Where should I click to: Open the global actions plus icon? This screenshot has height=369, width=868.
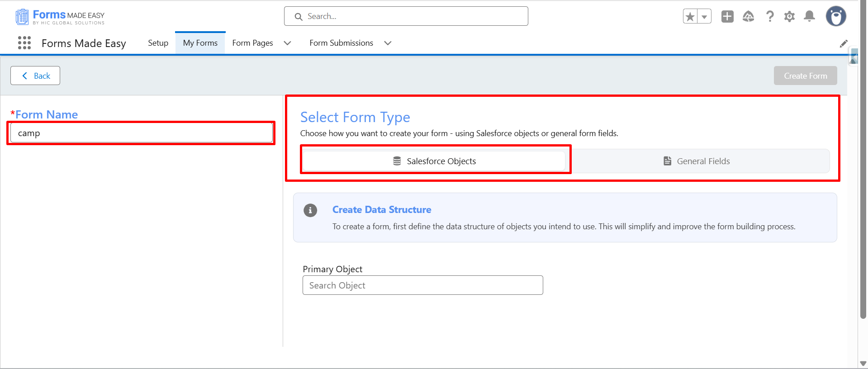pos(727,17)
